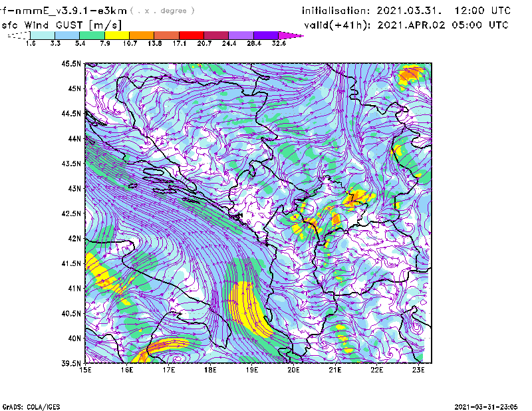Click the 'sfc Wind GUST [m/s]' title

61,25
